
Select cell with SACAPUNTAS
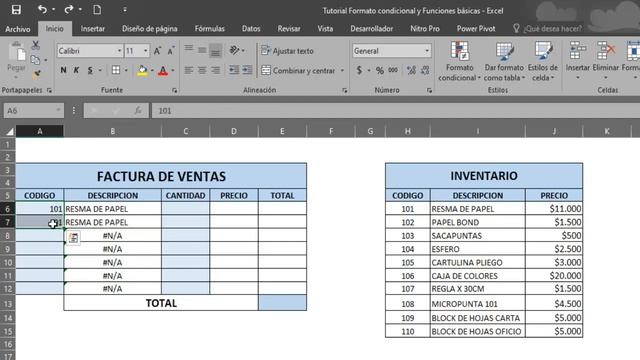point(478,236)
